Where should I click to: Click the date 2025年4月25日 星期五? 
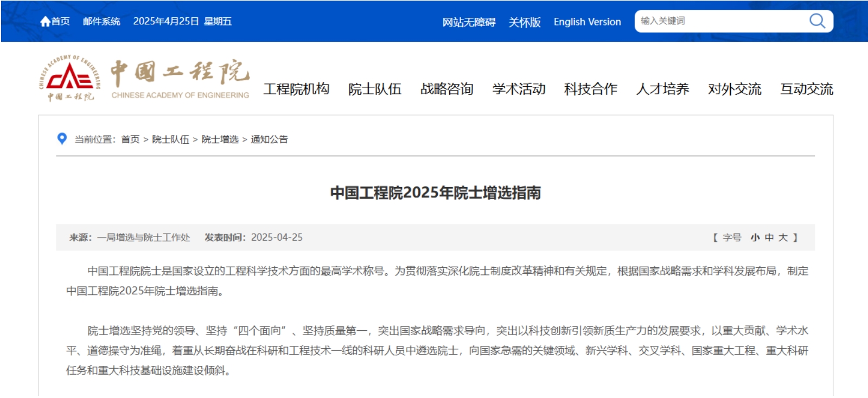coord(182,21)
